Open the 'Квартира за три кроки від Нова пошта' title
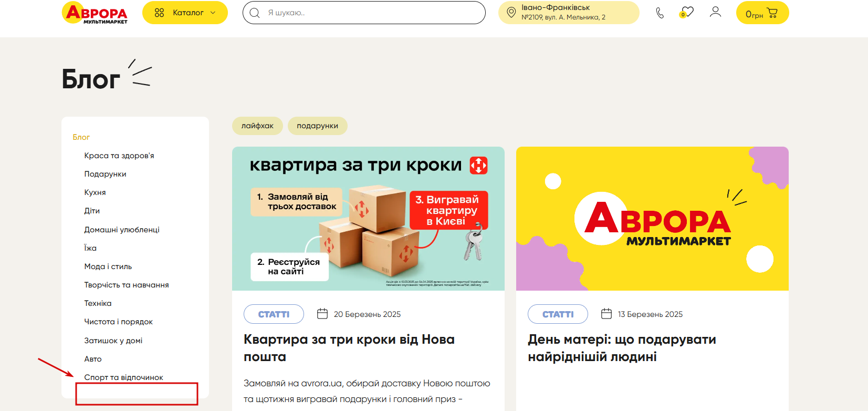 (x=349, y=348)
